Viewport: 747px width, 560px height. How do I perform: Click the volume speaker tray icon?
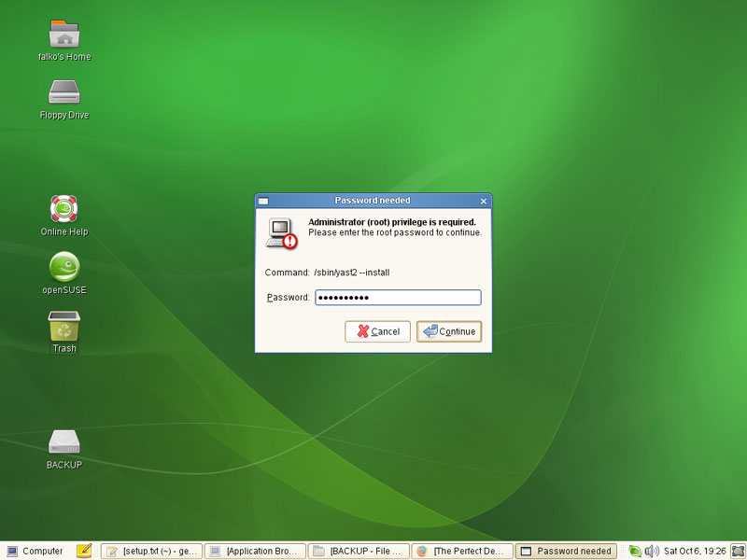651,551
